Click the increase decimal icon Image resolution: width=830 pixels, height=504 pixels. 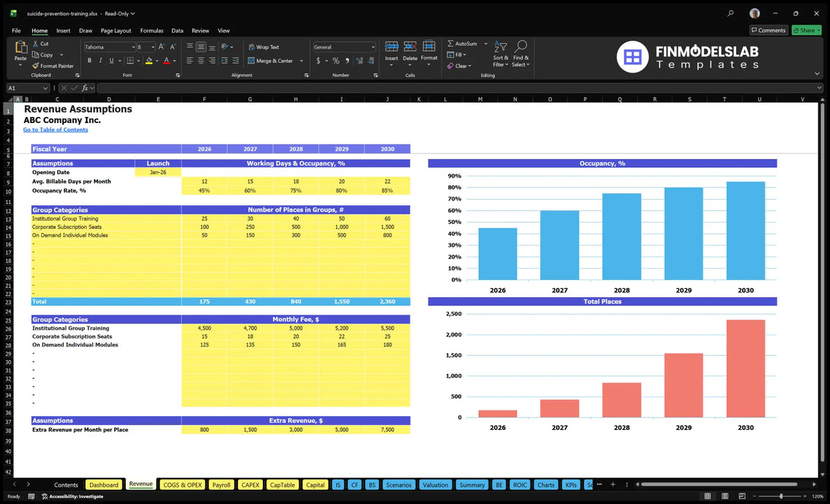359,61
